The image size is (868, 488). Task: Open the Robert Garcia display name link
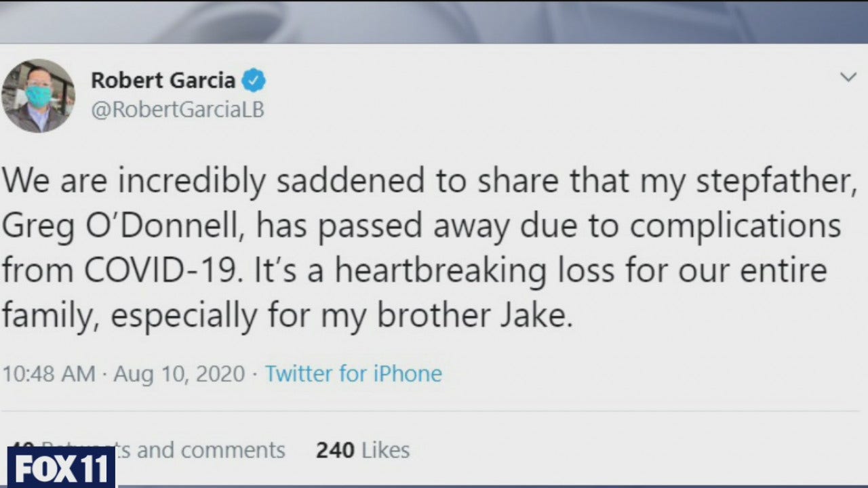click(x=163, y=81)
